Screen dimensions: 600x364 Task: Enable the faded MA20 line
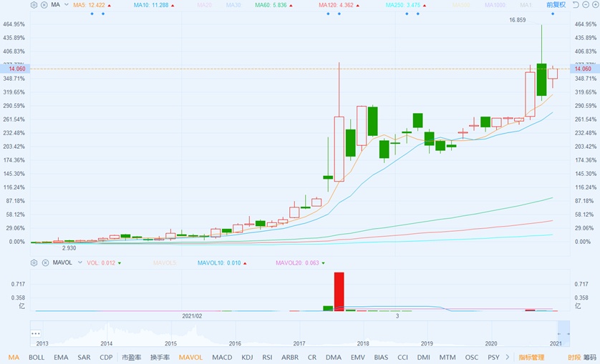pos(204,5)
